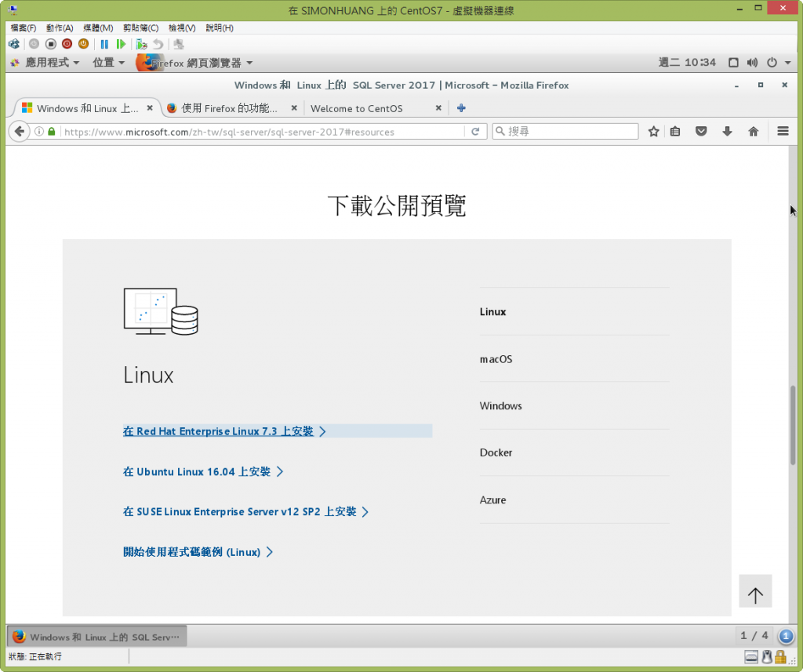Viewport: 803px width, 672px height.
Task: Open the 檔案(F) menu
Action: [x=23, y=27]
